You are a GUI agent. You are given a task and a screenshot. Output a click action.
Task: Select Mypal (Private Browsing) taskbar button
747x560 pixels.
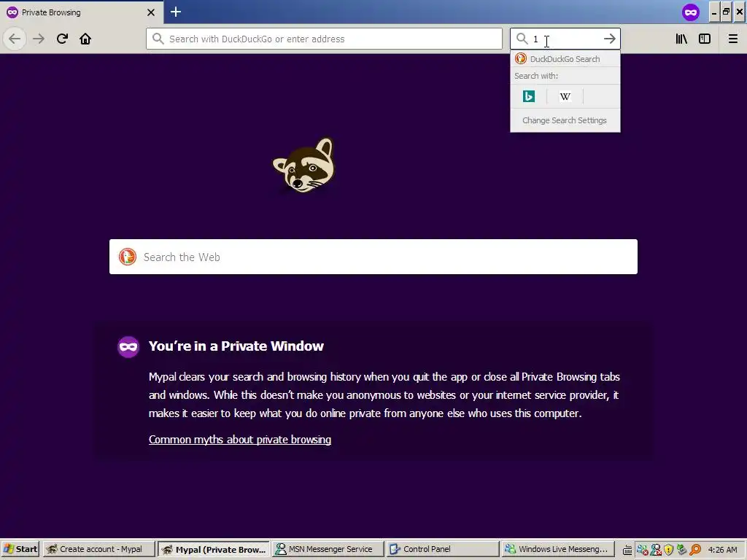coord(214,549)
